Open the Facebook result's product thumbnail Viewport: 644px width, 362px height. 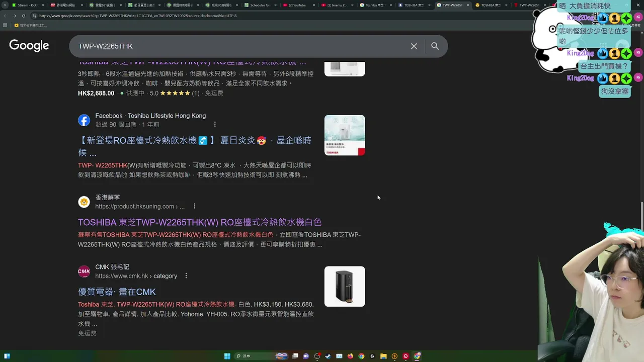point(345,135)
